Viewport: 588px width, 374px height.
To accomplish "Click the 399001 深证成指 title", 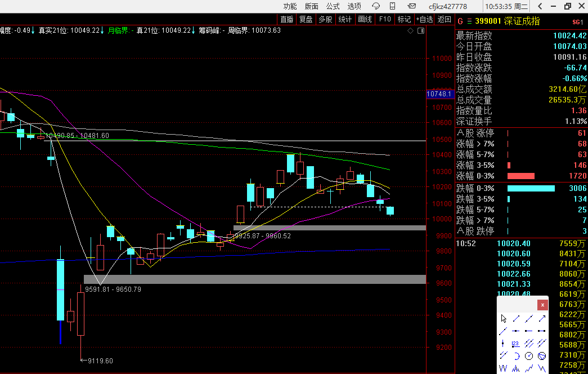I will click(x=508, y=21).
